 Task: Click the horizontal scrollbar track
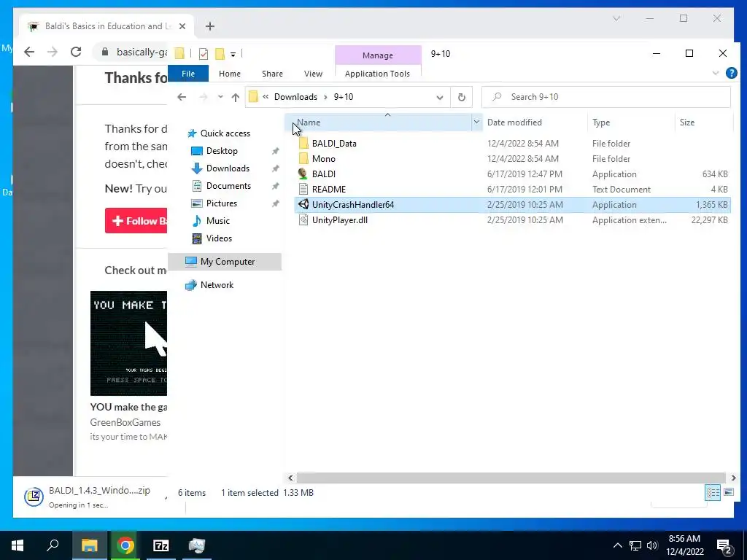(511, 478)
